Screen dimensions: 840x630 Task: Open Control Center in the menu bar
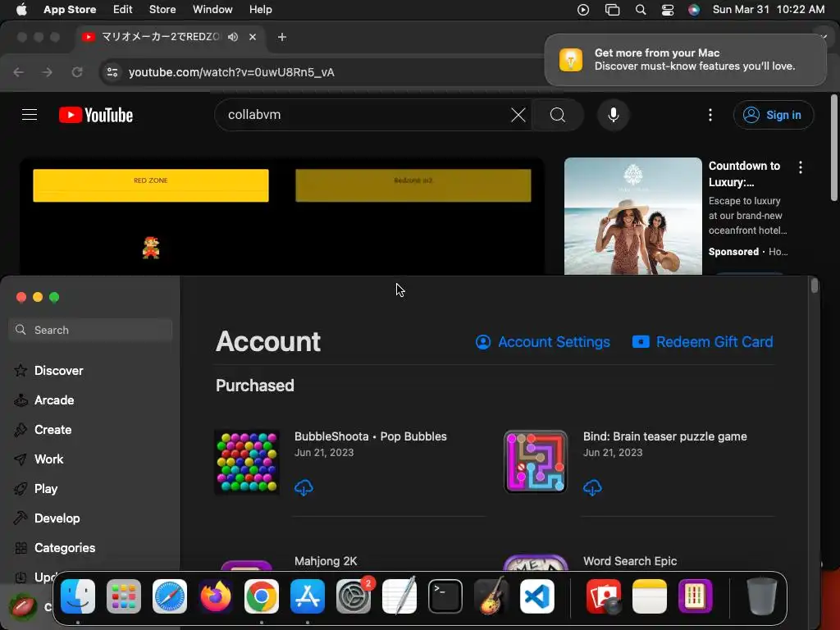click(668, 10)
